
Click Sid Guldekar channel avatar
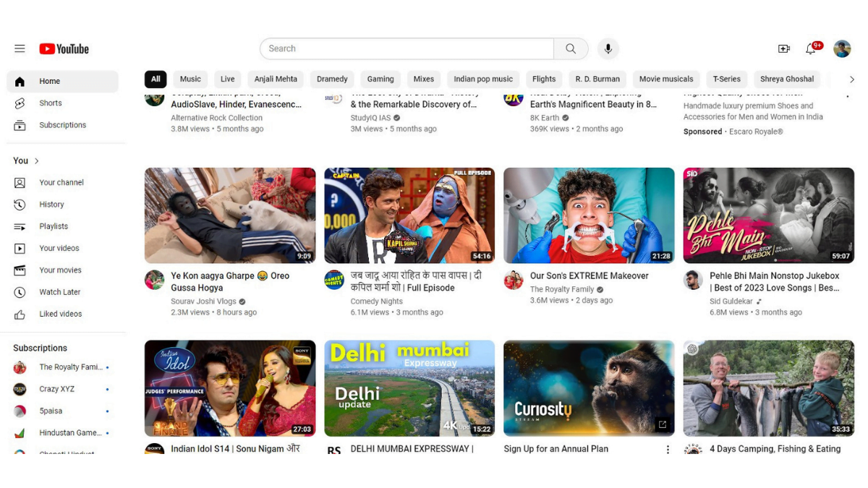(693, 280)
